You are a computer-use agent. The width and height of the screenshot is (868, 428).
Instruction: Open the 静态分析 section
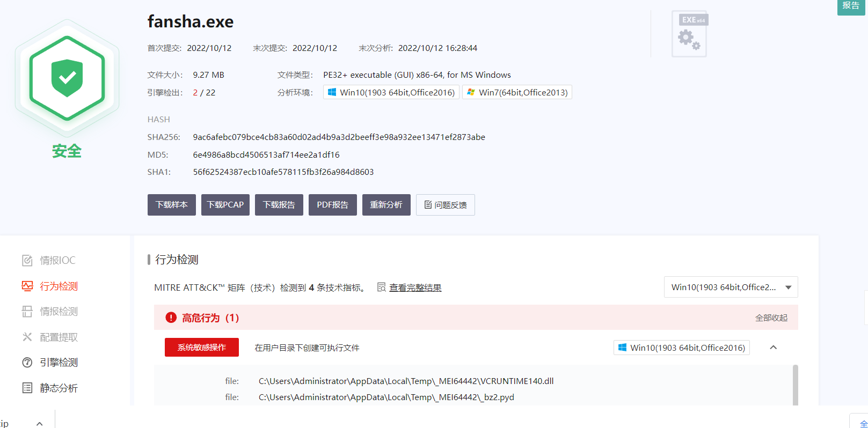click(x=59, y=388)
